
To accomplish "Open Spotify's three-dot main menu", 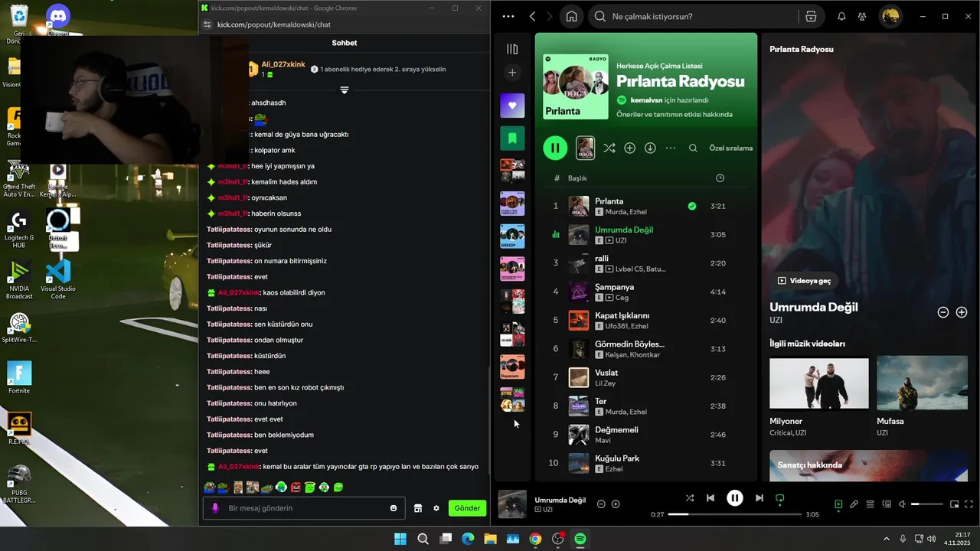I will pyautogui.click(x=508, y=16).
